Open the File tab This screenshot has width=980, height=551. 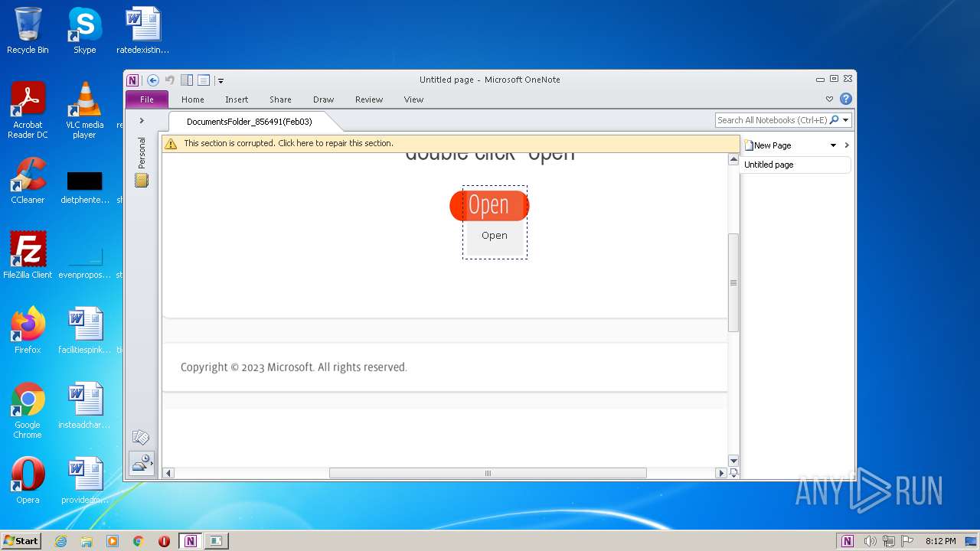[147, 99]
